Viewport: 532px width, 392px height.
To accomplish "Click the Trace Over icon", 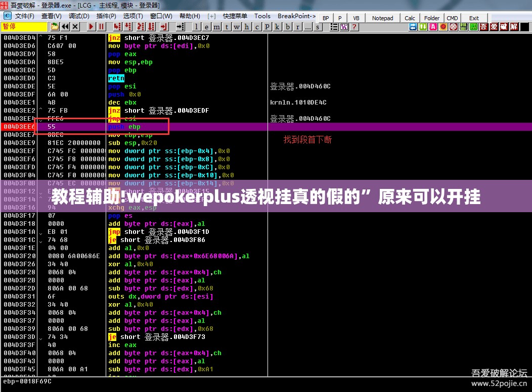I will tap(151, 27).
